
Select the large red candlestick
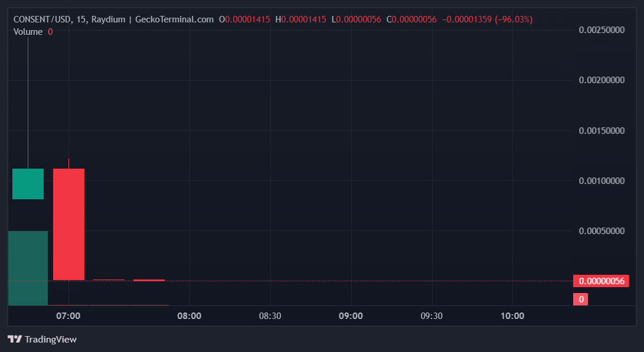point(68,224)
